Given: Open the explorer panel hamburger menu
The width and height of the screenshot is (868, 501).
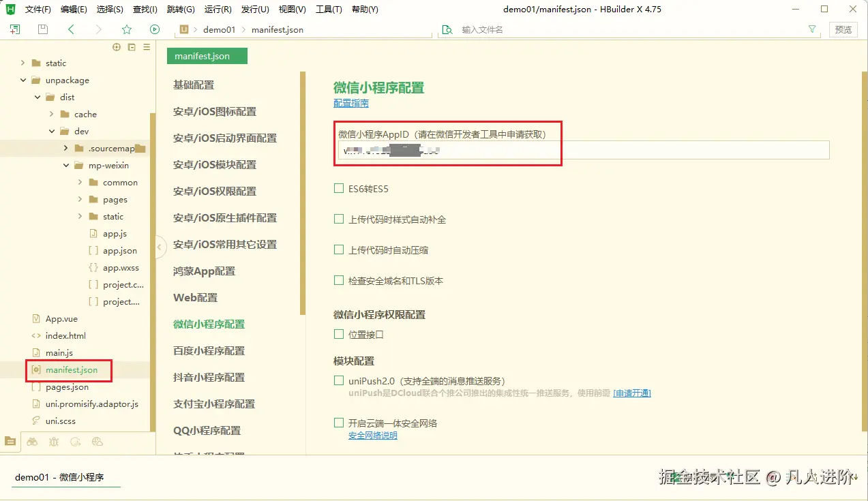Looking at the screenshot, I should point(147,47).
